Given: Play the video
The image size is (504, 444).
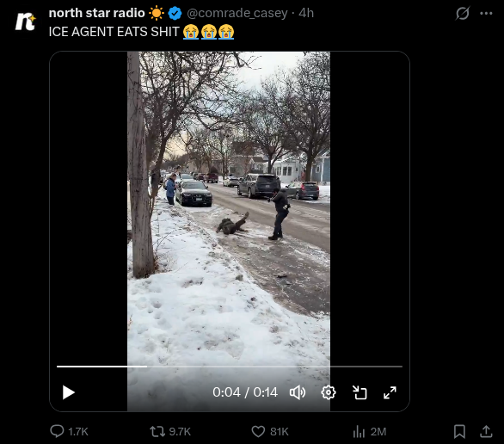Looking at the screenshot, I should point(68,392).
